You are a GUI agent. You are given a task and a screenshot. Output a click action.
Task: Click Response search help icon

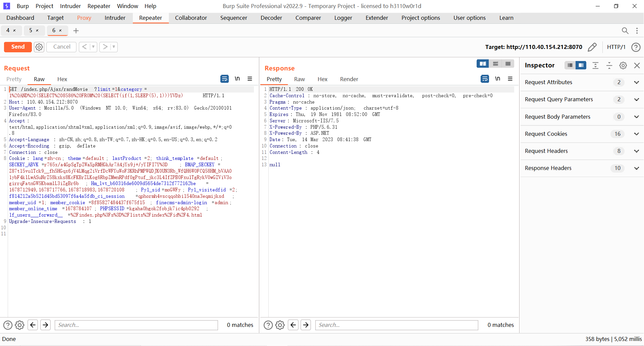click(x=268, y=325)
